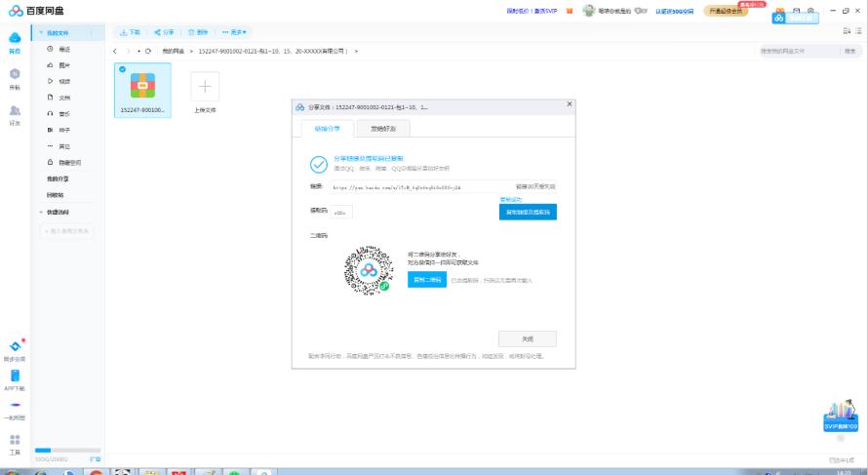Close the share file dialog with X
This screenshot has width=868, height=475.
pyautogui.click(x=569, y=104)
